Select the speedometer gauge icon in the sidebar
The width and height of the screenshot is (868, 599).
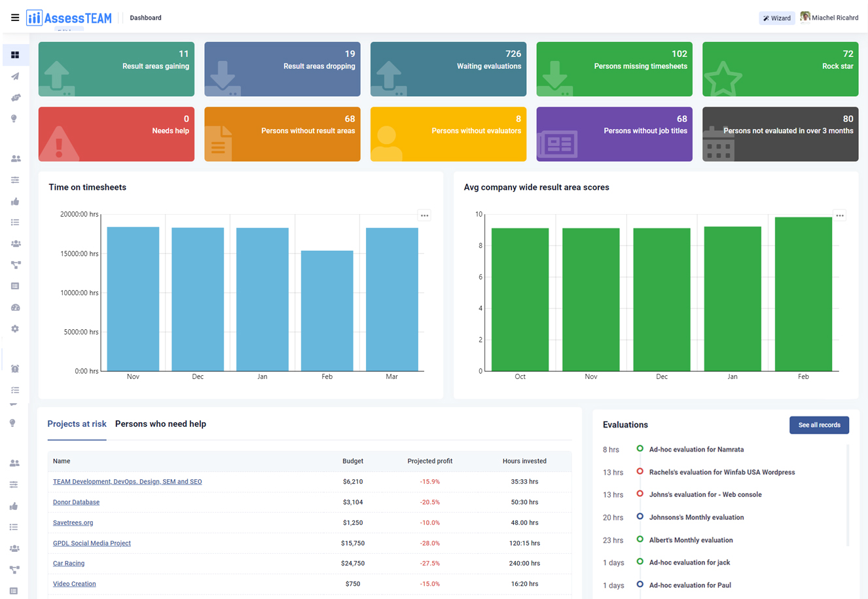click(x=14, y=307)
